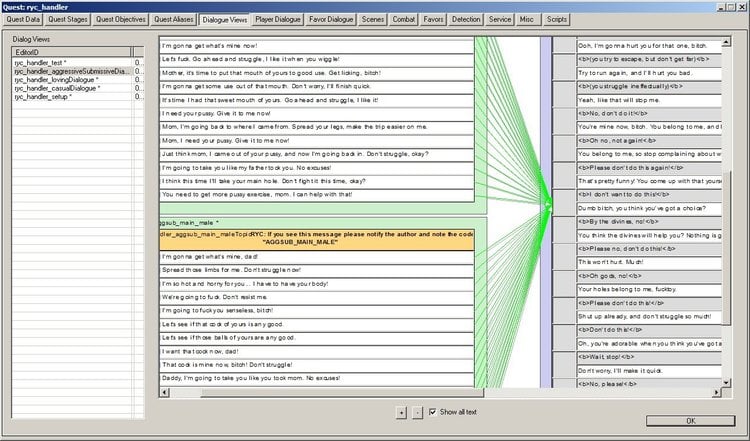The image size is (750, 441).
Task: Select ryc_handler_lovingDialogue view
Action: pos(72,80)
